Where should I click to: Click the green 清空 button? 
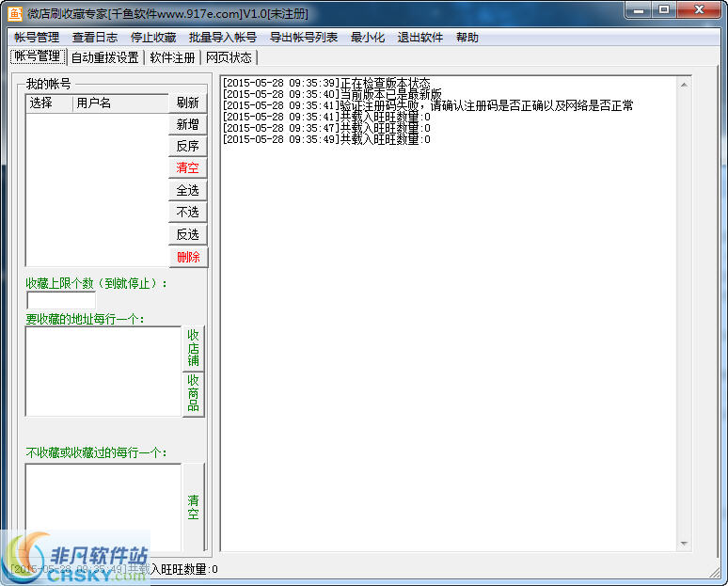pos(193,507)
